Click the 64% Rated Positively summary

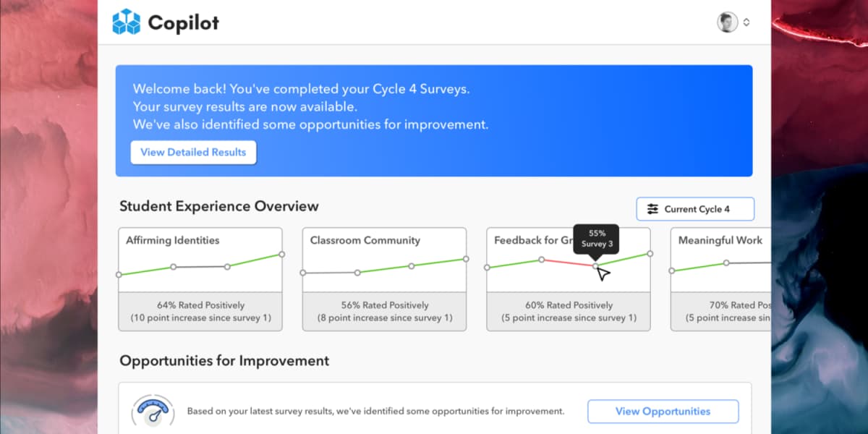point(200,305)
